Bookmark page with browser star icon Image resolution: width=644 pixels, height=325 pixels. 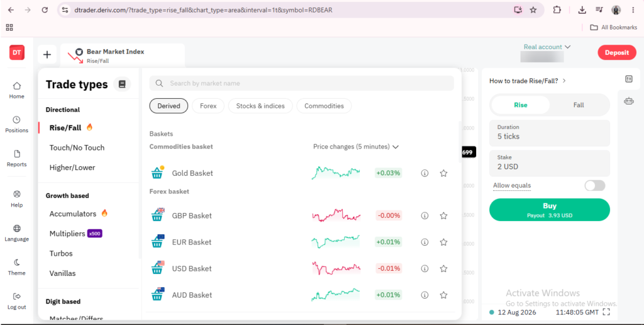pyautogui.click(x=533, y=10)
